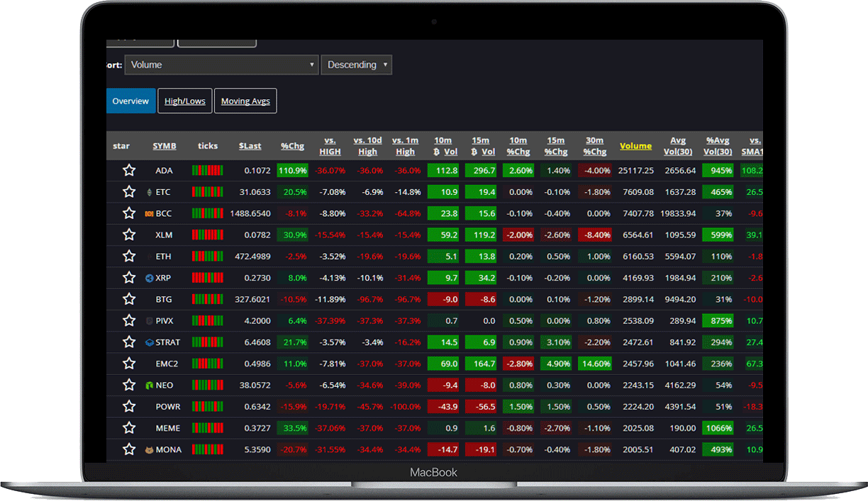Click PIVX %Avg Vol value 875%

click(718, 321)
